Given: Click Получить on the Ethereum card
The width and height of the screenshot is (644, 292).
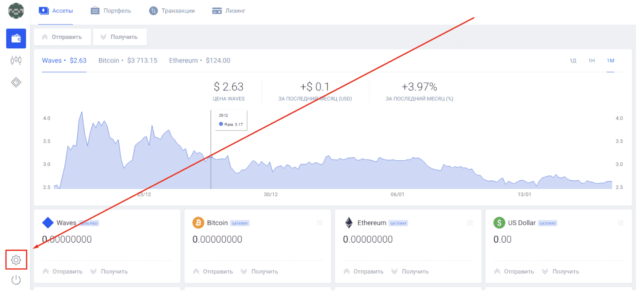Looking at the screenshot, I should coord(410,271).
